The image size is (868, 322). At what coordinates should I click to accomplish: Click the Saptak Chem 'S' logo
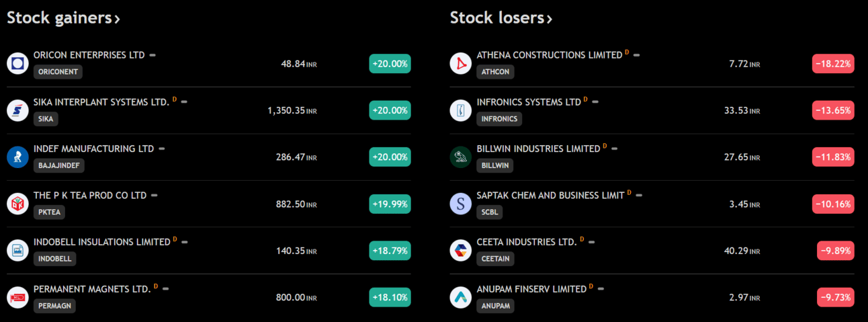click(461, 204)
